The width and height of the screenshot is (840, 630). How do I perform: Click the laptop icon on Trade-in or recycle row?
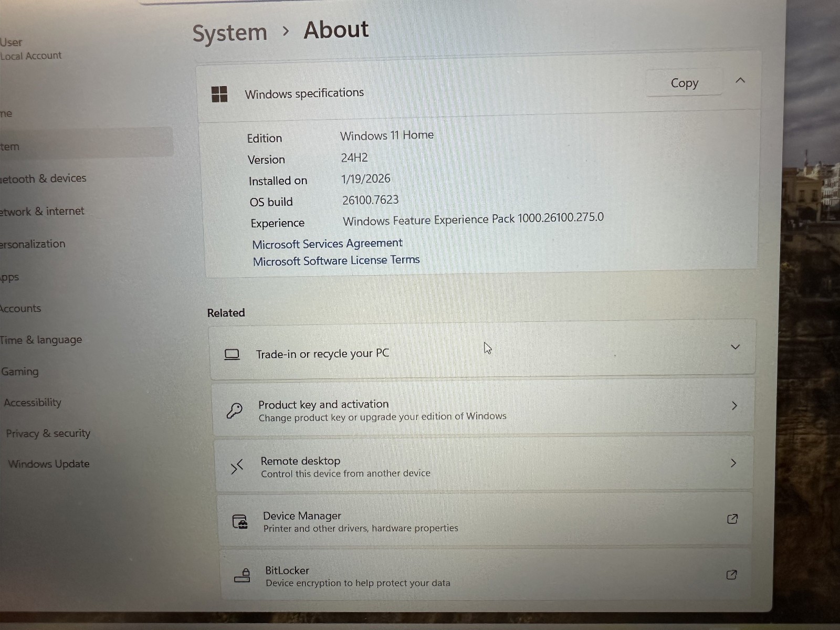click(x=232, y=355)
